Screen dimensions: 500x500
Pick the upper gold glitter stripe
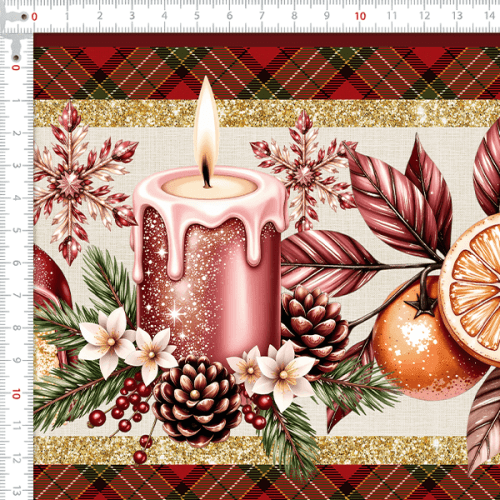(267, 114)
